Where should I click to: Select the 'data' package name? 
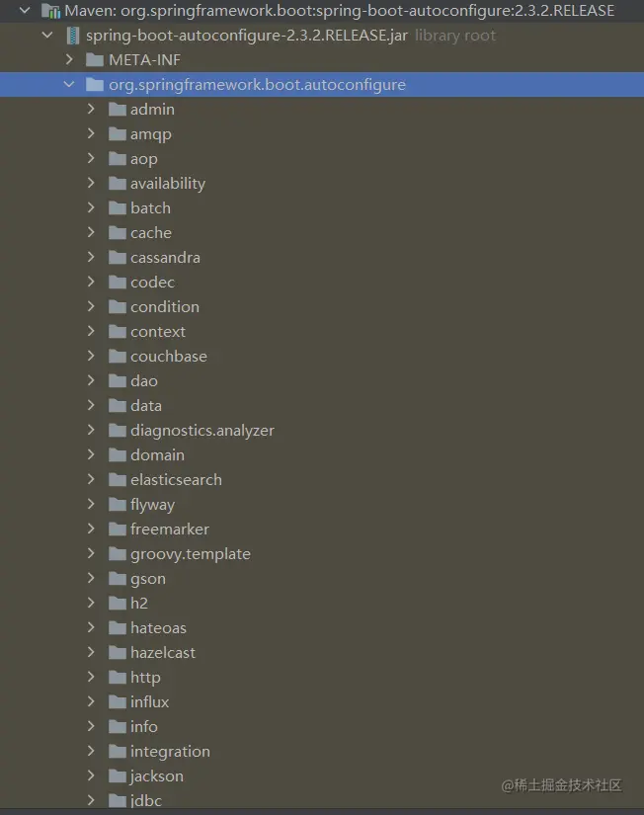pyautogui.click(x=146, y=405)
